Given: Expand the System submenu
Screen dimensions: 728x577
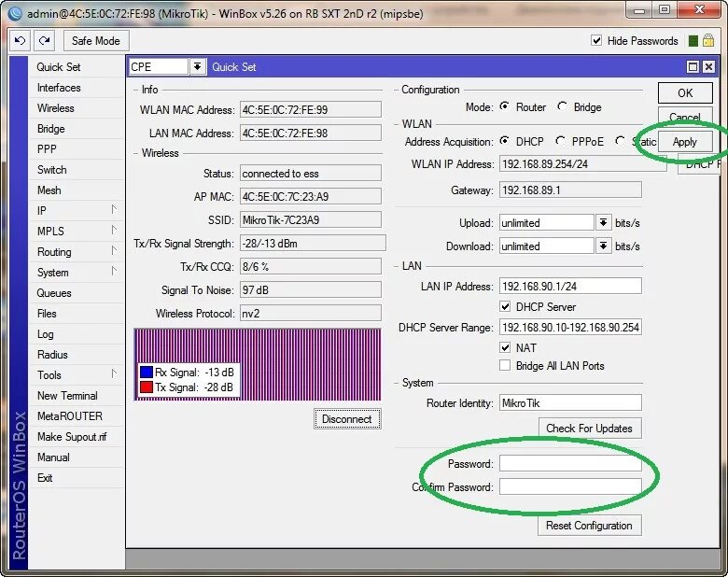Looking at the screenshot, I should [x=114, y=272].
